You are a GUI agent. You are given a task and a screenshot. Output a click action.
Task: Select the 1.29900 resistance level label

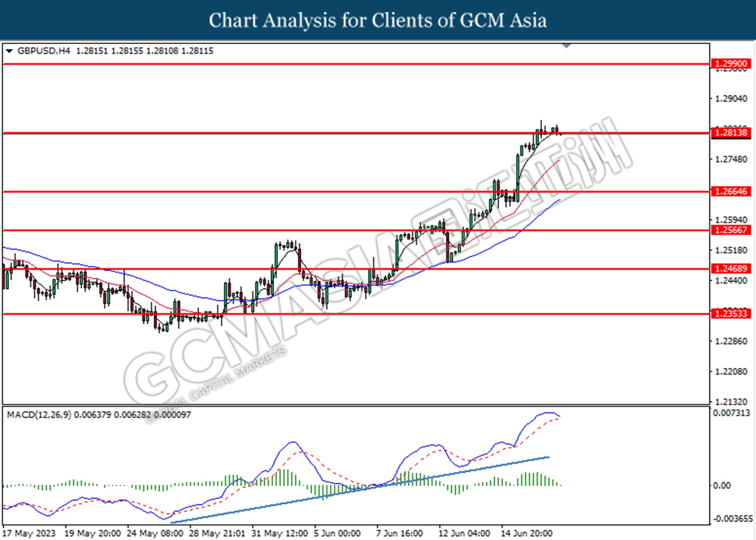coord(731,64)
